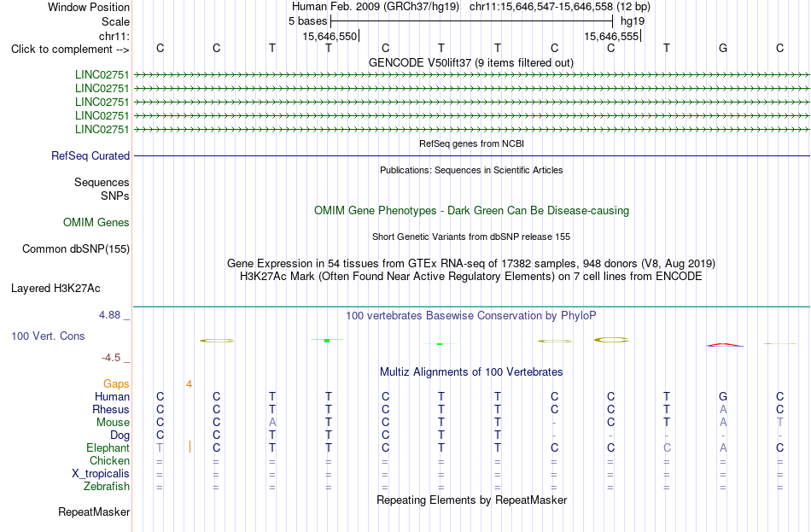The width and height of the screenshot is (811, 532).
Task: Click the grey C base in the Elephant row
Action: pyautogui.click(x=668, y=447)
